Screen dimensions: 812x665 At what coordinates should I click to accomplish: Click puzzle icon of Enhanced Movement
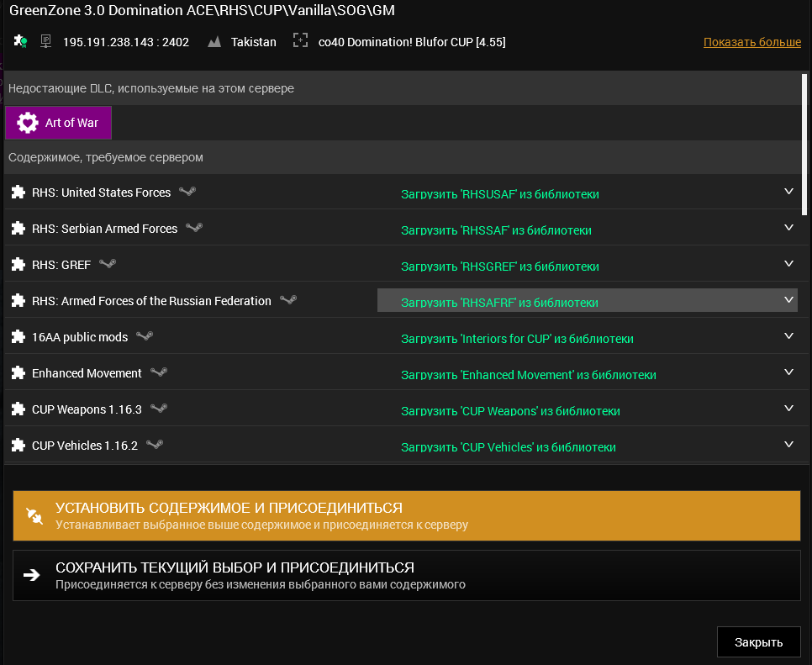[x=18, y=373]
